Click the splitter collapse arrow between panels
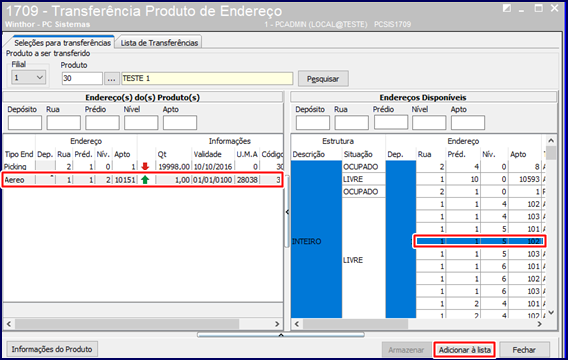 (287, 212)
